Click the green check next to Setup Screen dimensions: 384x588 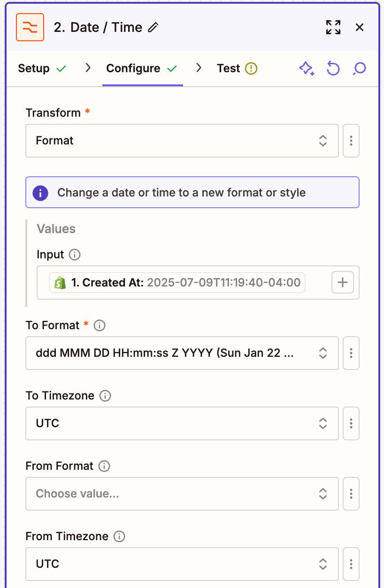(61, 69)
